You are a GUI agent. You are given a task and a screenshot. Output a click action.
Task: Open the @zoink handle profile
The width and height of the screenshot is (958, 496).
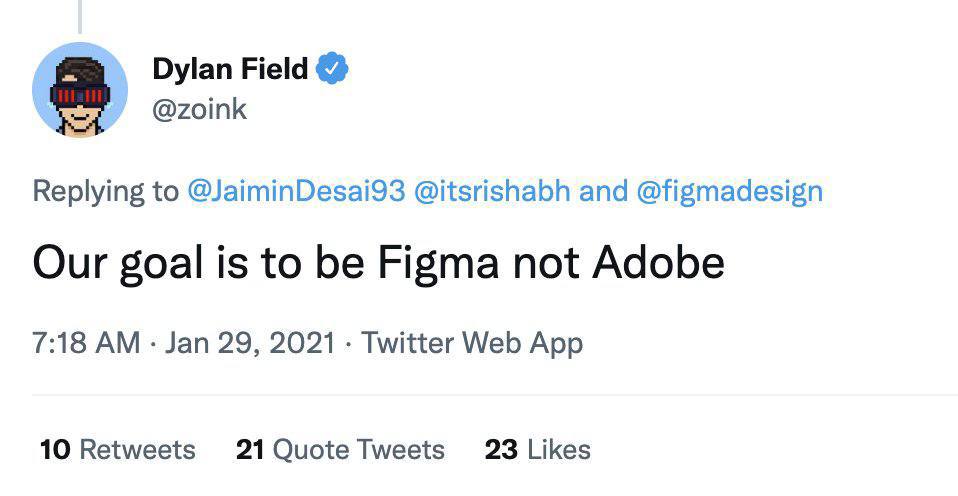pyautogui.click(x=199, y=110)
